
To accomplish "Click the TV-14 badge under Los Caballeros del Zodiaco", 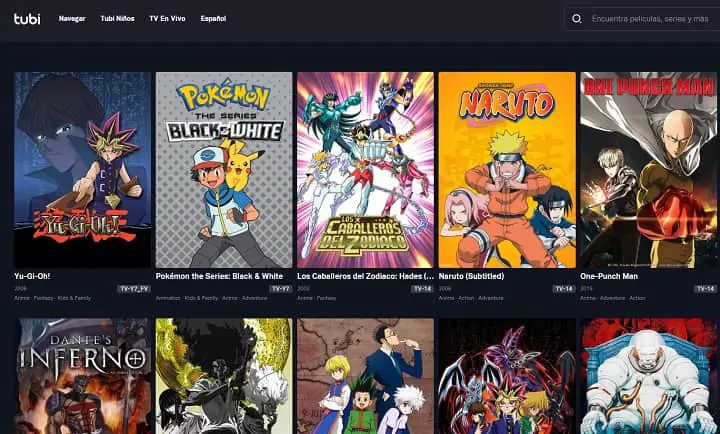I will (422, 289).
